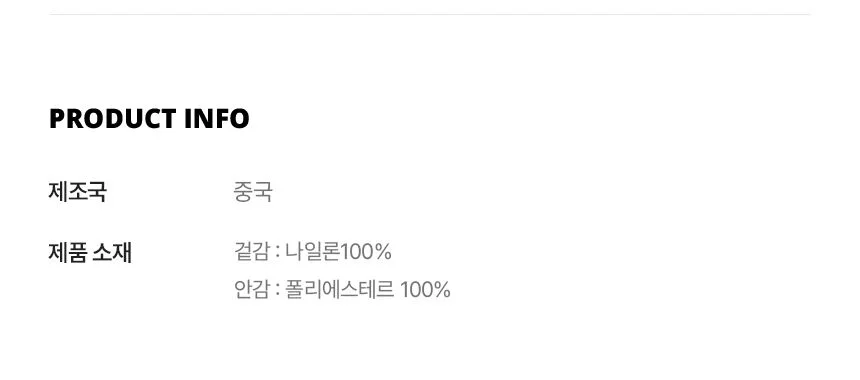Viewport: 860px width, 380px height.
Task: Click the 제조국 label
Action: (77, 192)
